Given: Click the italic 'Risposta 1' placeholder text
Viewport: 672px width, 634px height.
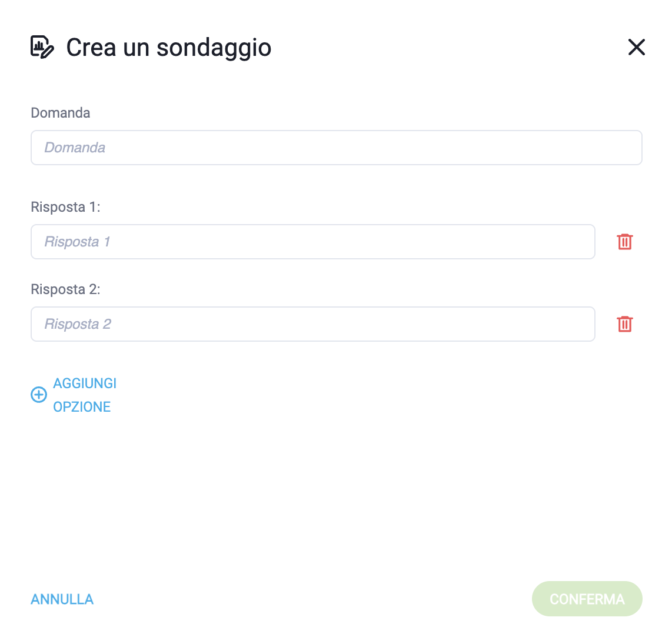Looking at the screenshot, I should click(77, 242).
